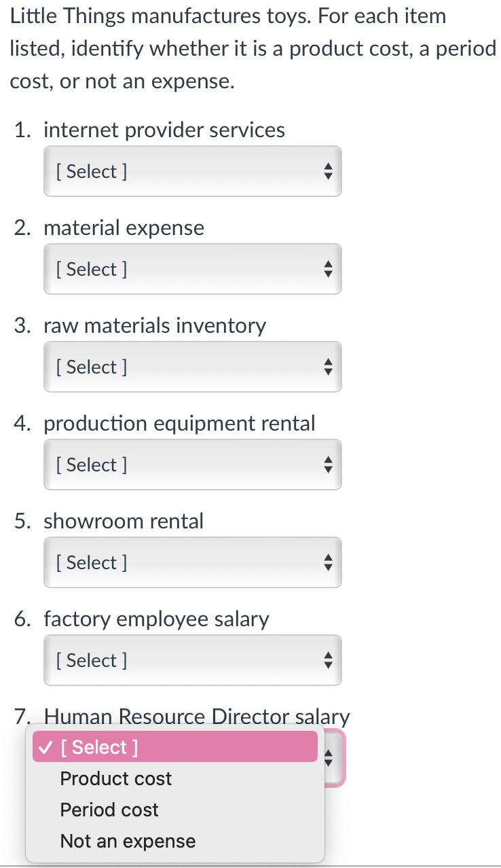The image size is (501, 868).
Task: Select Product cost from the open menu
Action: click(x=115, y=778)
